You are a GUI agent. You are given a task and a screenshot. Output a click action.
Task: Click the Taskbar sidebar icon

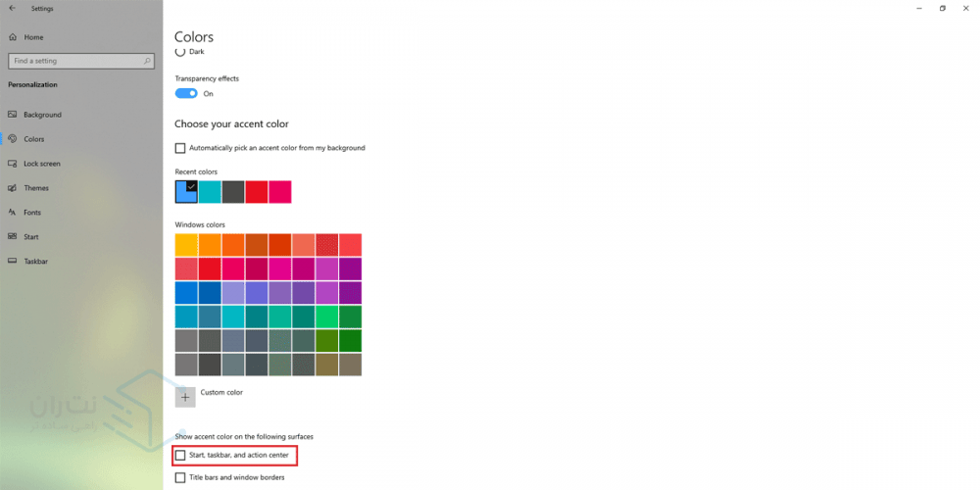tap(12, 262)
